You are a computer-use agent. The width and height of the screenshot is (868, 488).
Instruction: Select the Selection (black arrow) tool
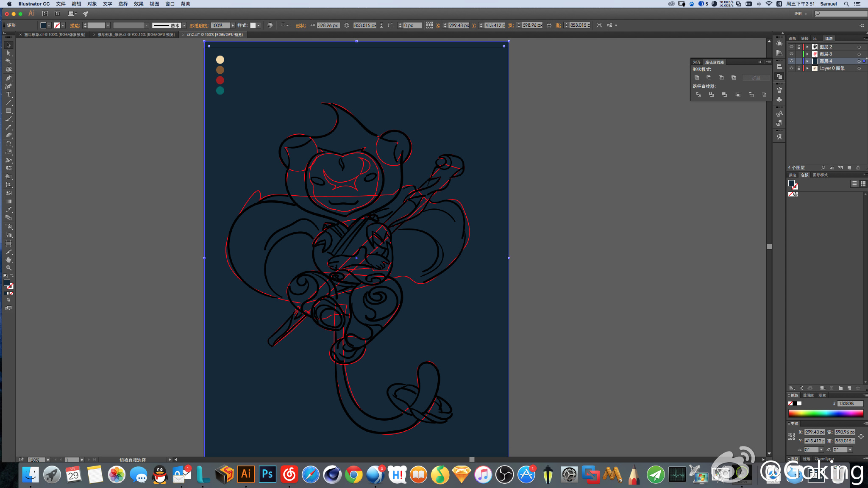[8, 45]
